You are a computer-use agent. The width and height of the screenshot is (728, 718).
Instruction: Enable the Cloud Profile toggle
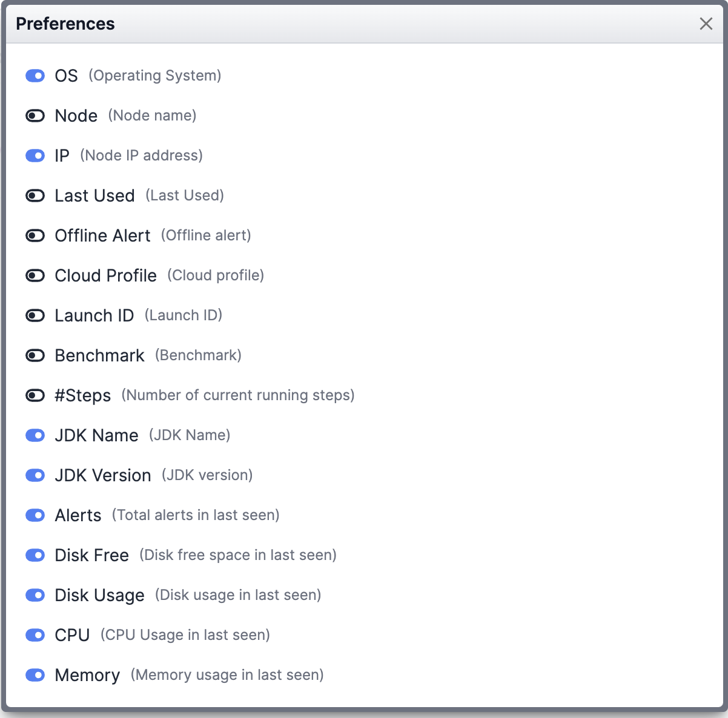click(35, 275)
